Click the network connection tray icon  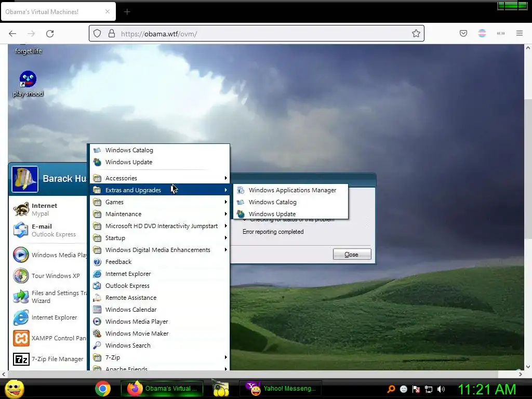pyautogui.click(x=429, y=389)
